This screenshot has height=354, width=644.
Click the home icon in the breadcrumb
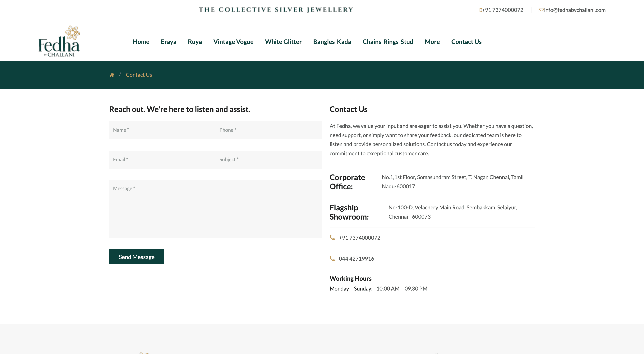point(112,75)
